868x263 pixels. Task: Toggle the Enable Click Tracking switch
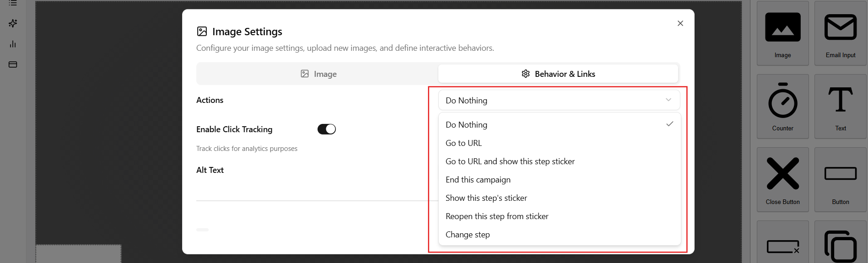tap(327, 129)
